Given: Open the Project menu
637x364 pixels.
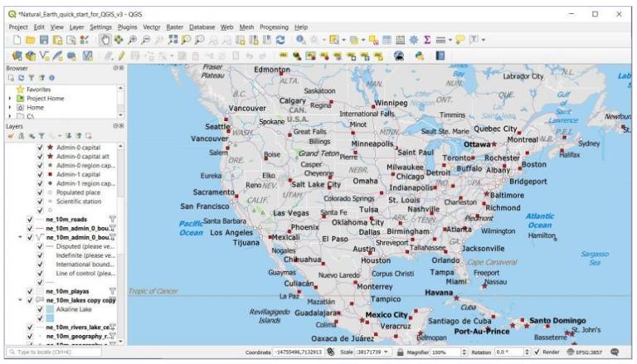Looking at the screenshot, I should [18, 27].
